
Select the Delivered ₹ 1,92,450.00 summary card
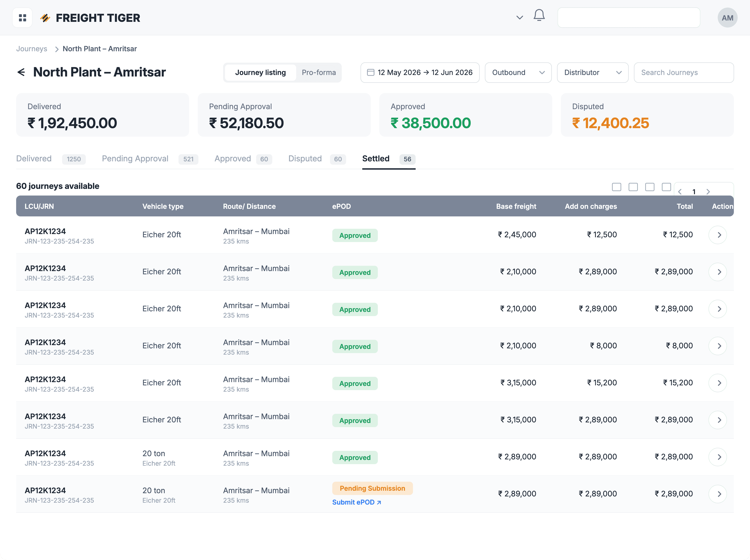(x=102, y=115)
